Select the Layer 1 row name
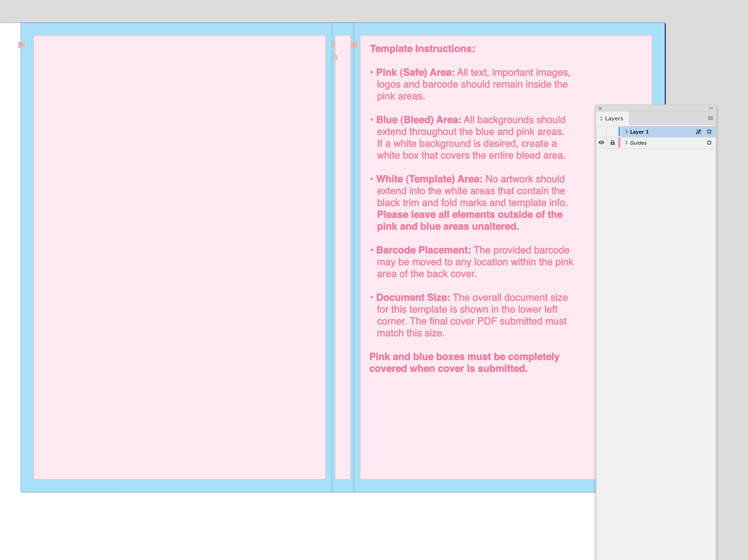 coord(639,132)
